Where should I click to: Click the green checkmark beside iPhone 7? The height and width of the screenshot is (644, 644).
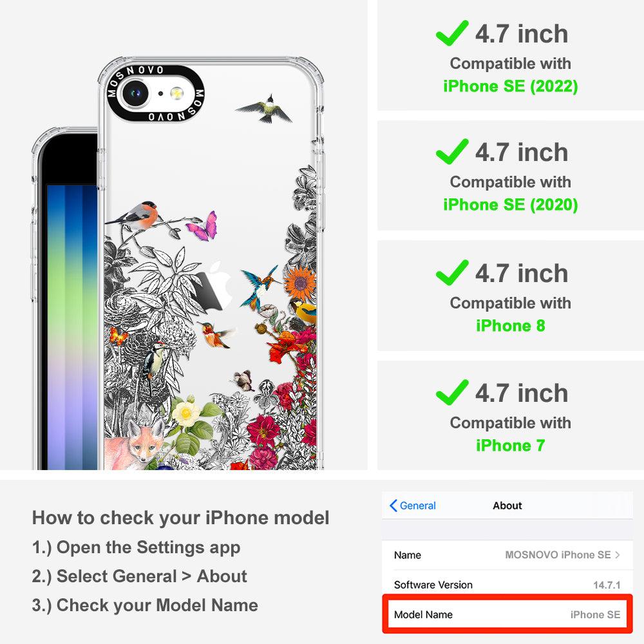(x=452, y=393)
